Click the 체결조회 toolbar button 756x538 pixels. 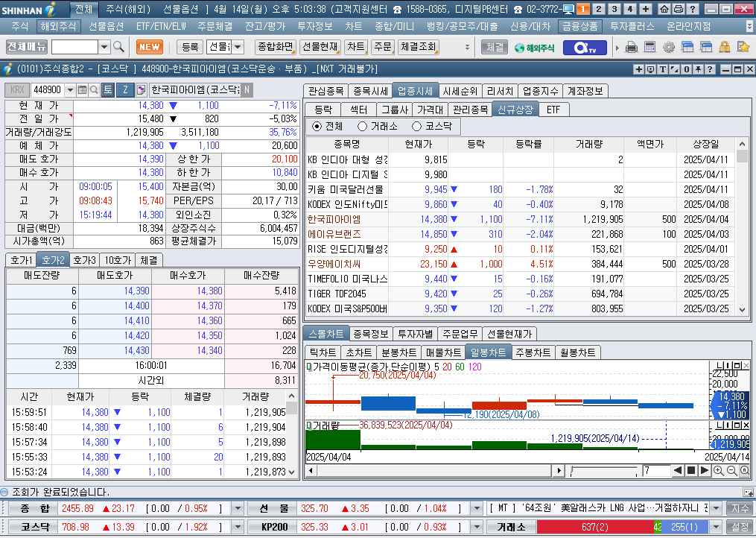pyautogui.click(x=419, y=47)
